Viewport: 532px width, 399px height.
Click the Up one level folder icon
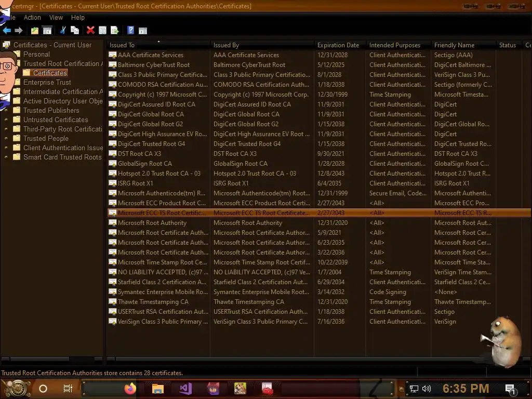(x=35, y=31)
